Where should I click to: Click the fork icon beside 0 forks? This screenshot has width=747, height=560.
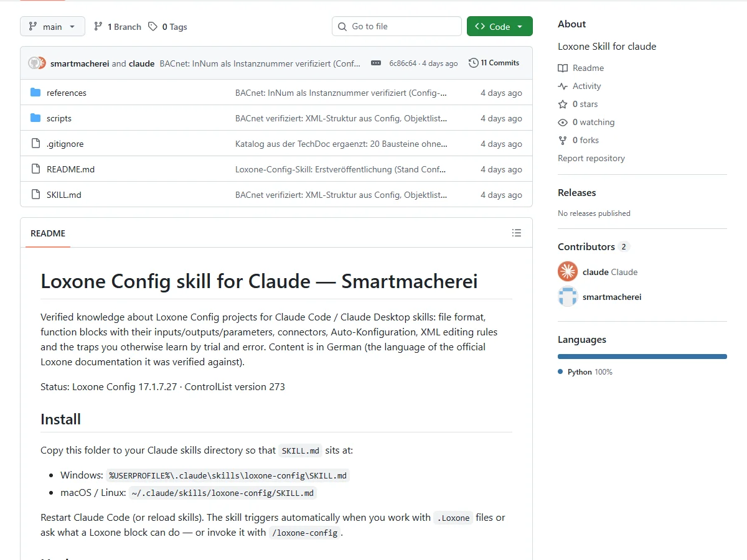[563, 140]
